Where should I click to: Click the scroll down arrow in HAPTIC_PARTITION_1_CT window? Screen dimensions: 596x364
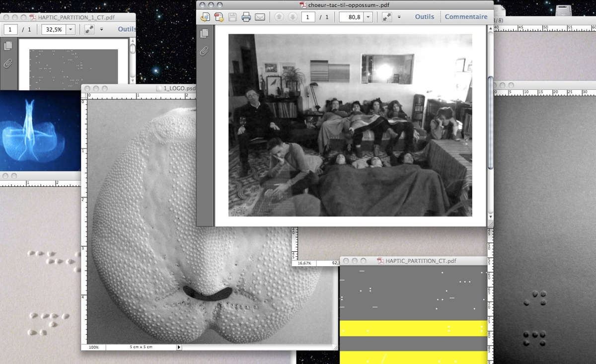tap(133, 80)
